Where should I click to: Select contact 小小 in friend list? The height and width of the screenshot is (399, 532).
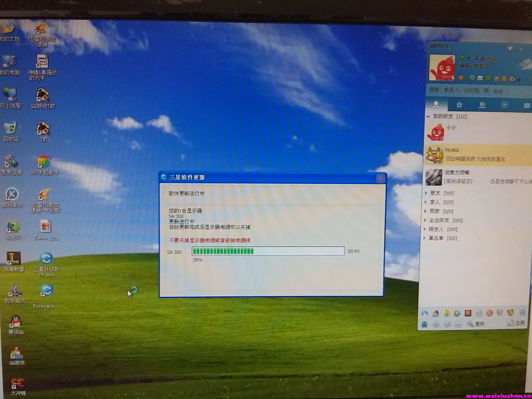click(x=478, y=132)
